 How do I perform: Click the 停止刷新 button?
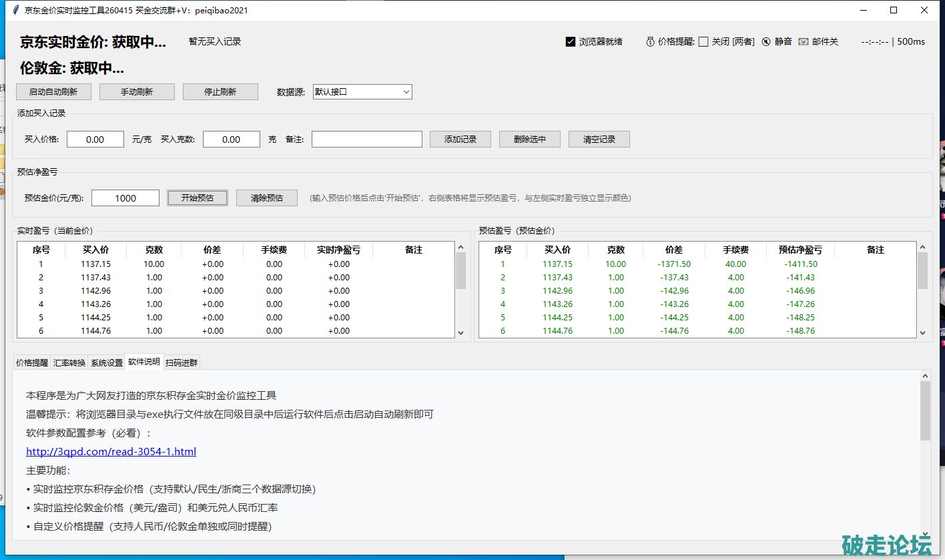coord(220,92)
